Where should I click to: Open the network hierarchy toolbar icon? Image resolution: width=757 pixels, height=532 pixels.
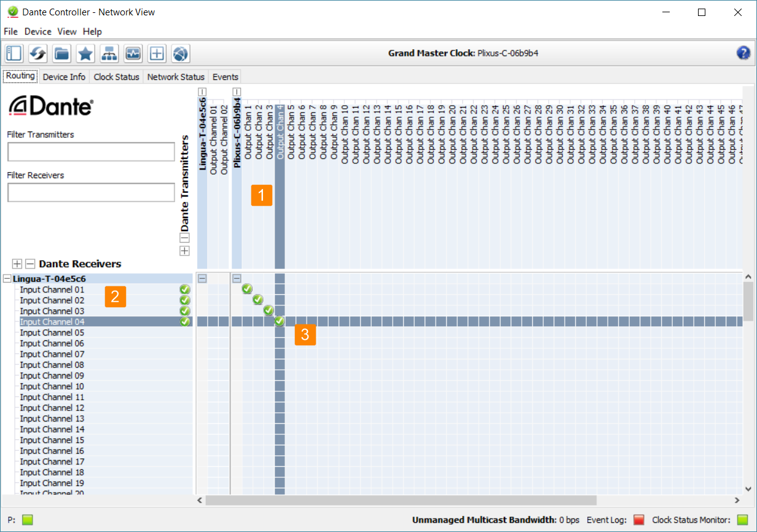[x=109, y=54]
